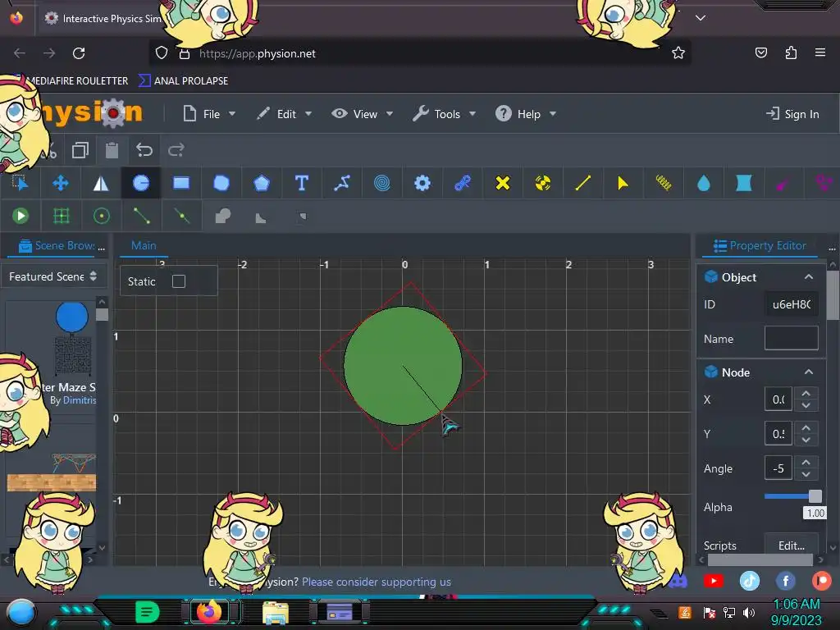Screen dimensions: 840x630
Task: Select the Text tool
Action: [302, 183]
